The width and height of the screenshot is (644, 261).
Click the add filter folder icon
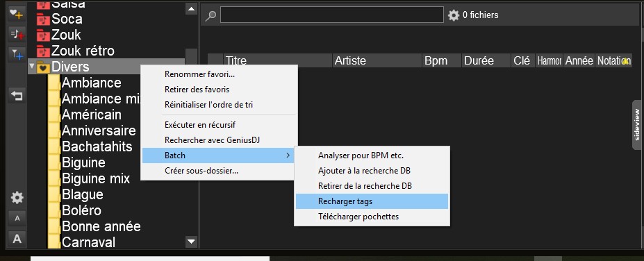coord(17,55)
